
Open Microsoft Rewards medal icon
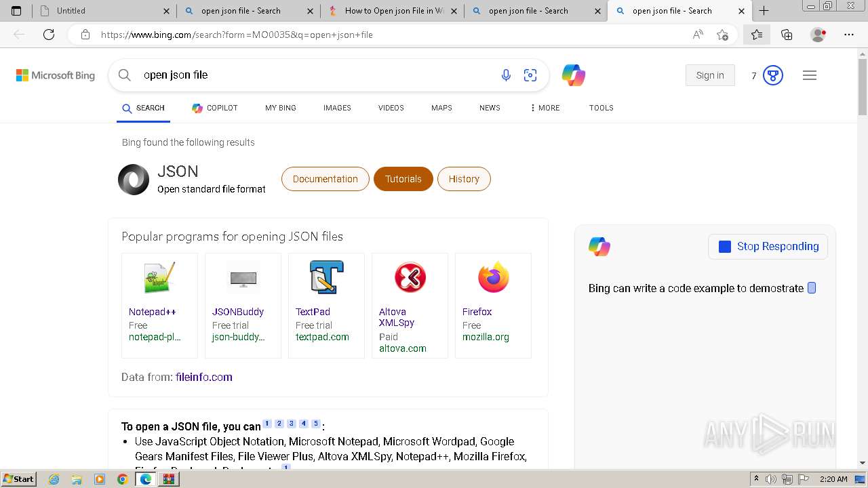pos(773,75)
